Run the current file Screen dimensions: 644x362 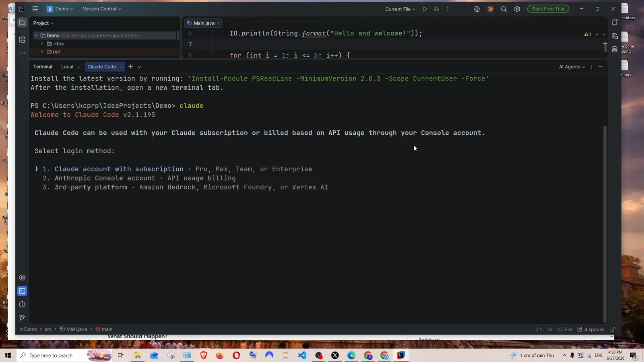pos(425,9)
